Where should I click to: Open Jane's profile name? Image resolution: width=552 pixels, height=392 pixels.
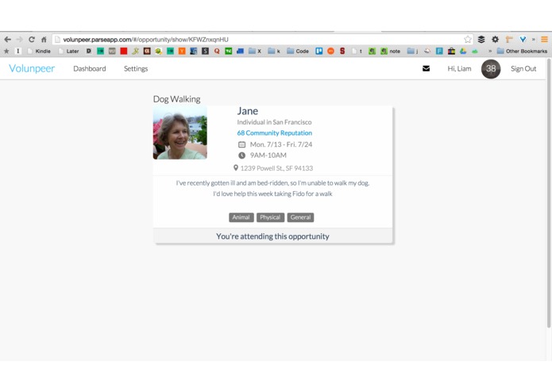[x=248, y=111]
